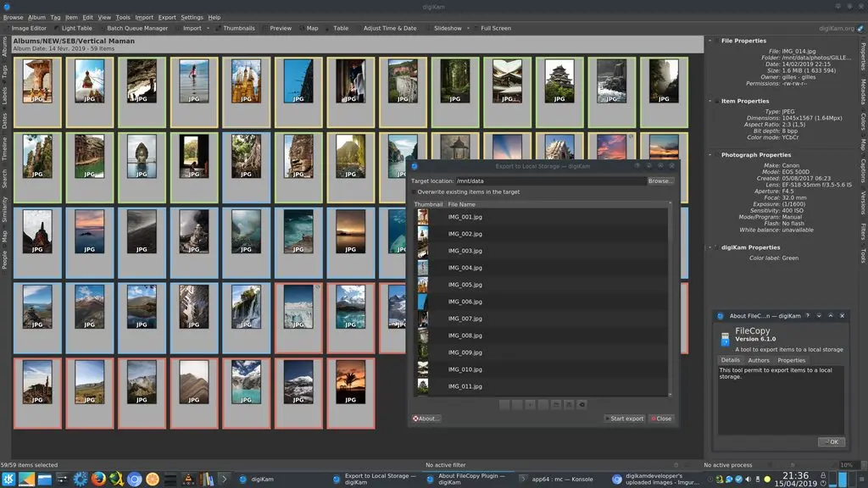Viewport: 868px width, 488px height.
Task: Click the Start export button
Action: (x=624, y=419)
